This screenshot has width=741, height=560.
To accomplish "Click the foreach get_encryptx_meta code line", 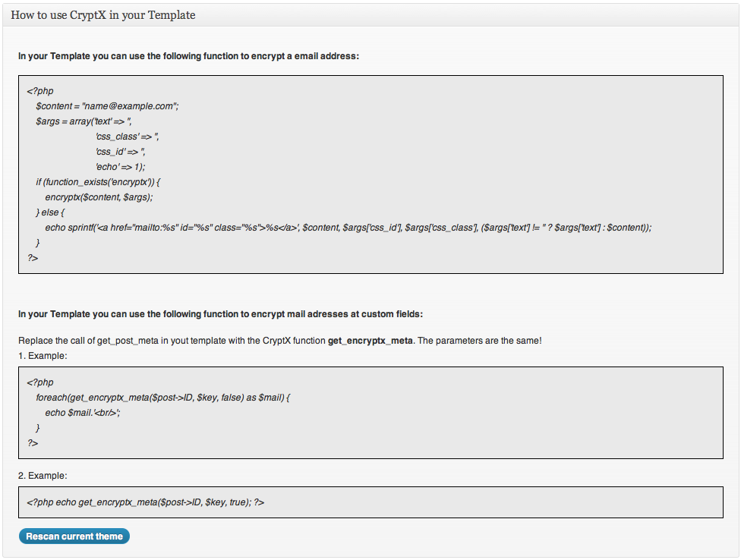I will point(163,398).
